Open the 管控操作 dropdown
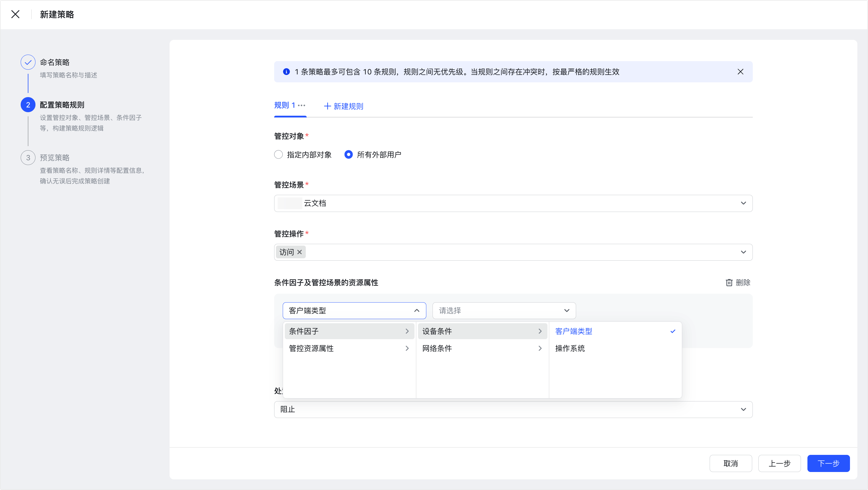The width and height of the screenshot is (868, 490). tap(513, 252)
